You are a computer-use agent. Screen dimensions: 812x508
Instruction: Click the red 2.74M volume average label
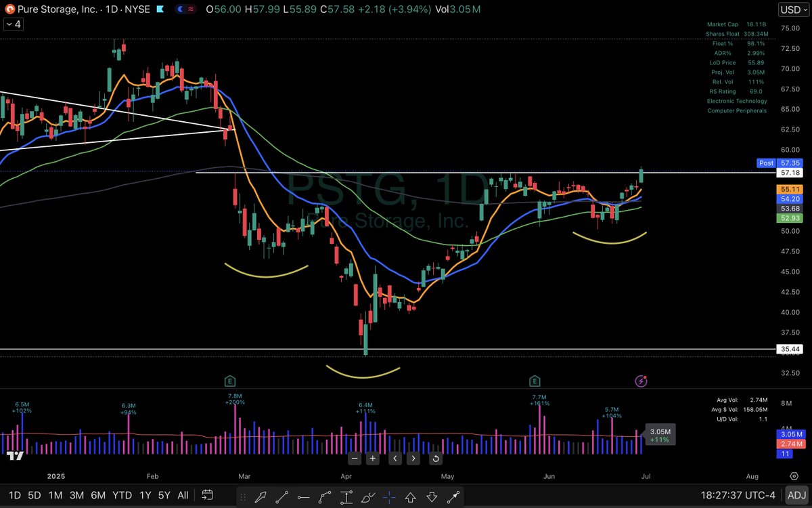pyautogui.click(x=790, y=443)
